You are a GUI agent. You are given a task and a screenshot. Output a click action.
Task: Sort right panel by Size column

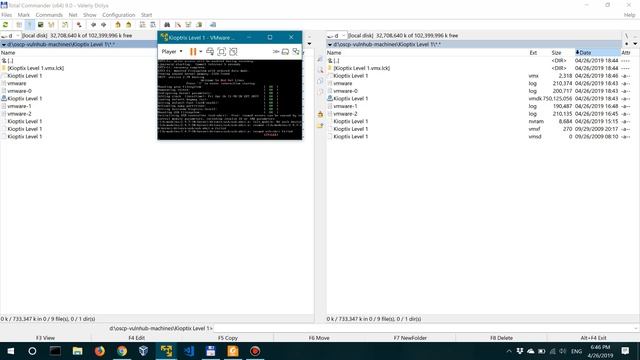pyautogui.click(x=556, y=53)
